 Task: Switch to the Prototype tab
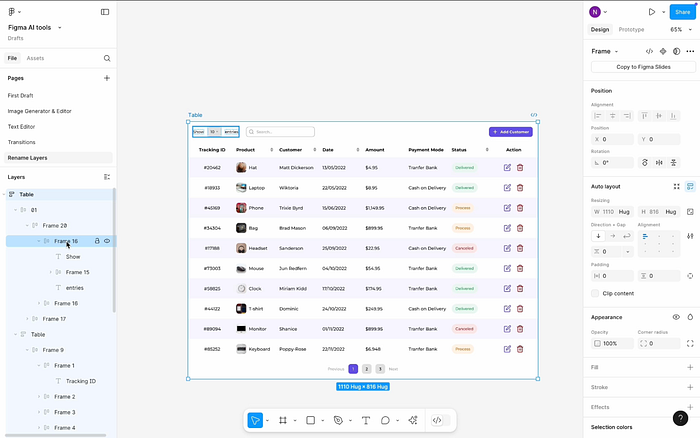click(631, 30)
